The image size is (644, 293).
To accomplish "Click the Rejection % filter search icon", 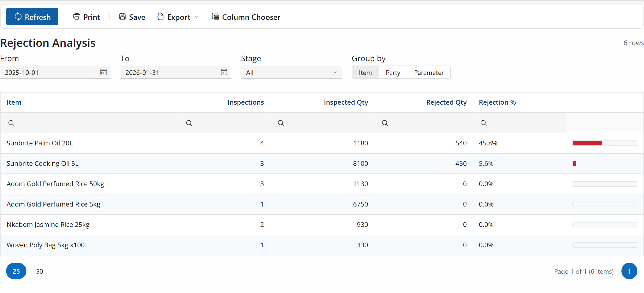I will click(484, 123).
